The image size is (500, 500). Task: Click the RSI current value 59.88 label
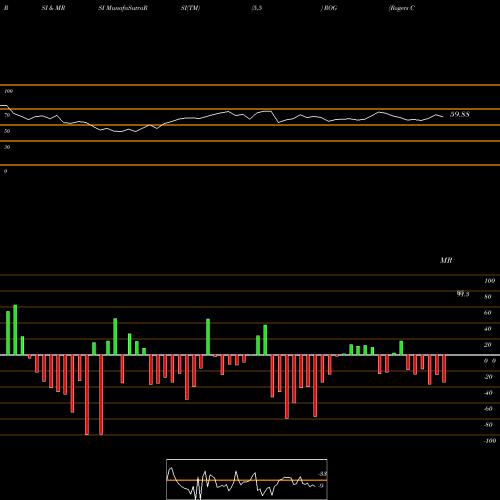pos(460,114)
